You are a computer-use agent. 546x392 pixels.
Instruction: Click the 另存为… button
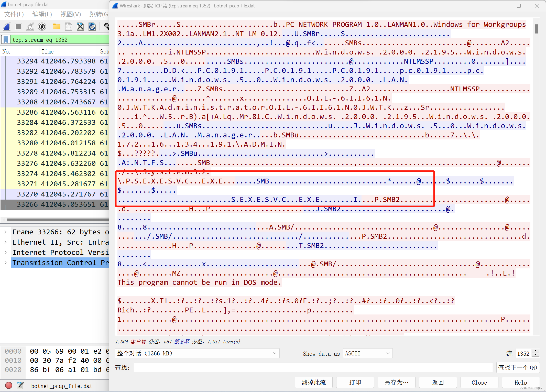click(397, 382)
